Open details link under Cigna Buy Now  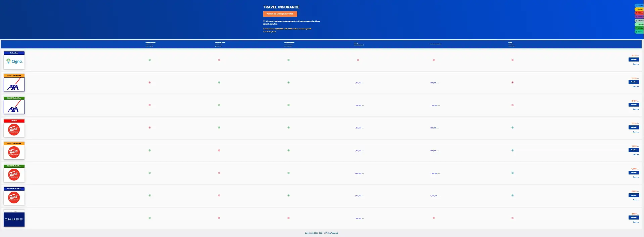[636, 64]
